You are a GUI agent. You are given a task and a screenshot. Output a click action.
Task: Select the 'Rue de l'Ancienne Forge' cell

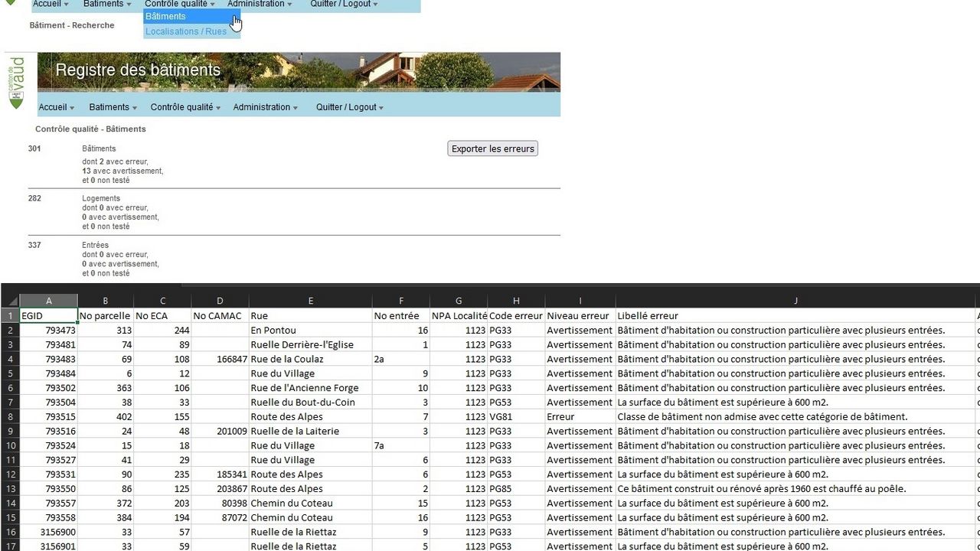click(310, 388)
